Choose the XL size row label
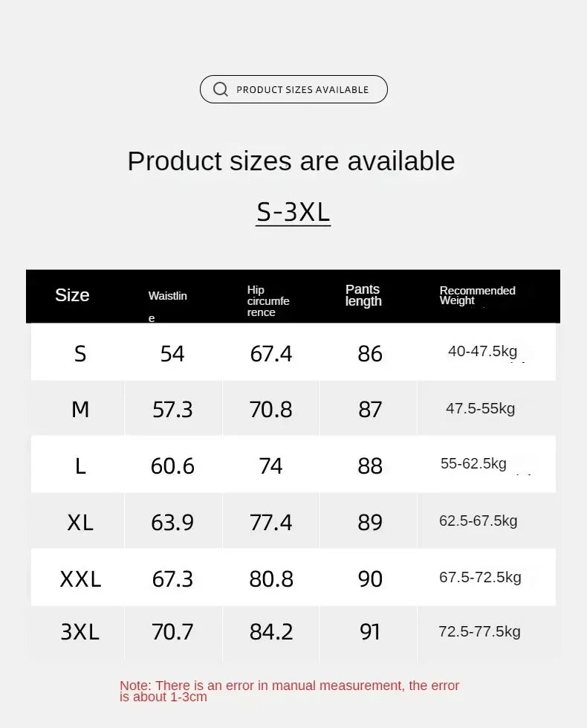Screen dimensions: 587x728 click(x=80, y=523)
